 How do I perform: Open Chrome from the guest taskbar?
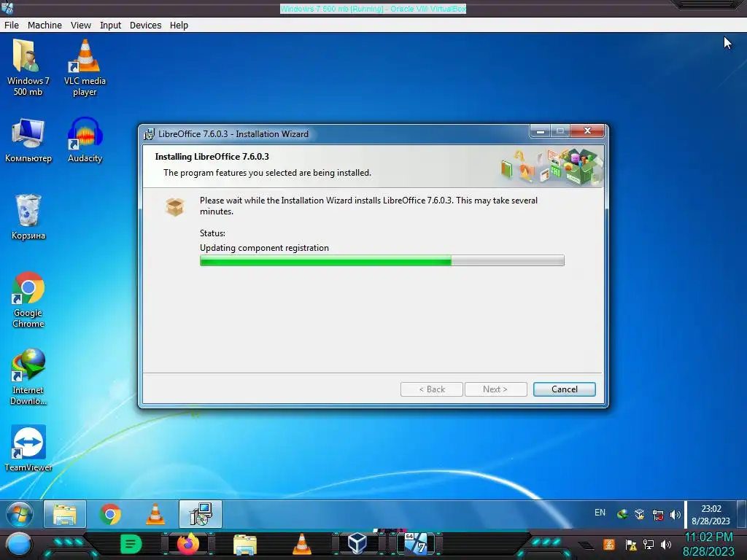[110, 514]
